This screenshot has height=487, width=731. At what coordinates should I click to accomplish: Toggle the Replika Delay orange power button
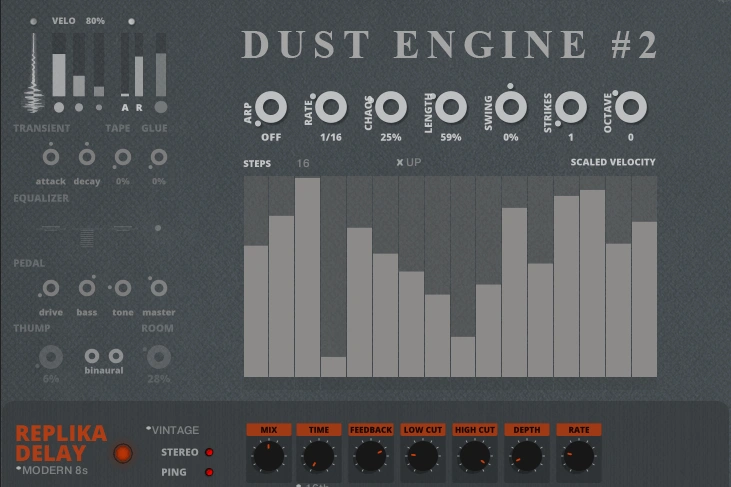tap(123, 453)
